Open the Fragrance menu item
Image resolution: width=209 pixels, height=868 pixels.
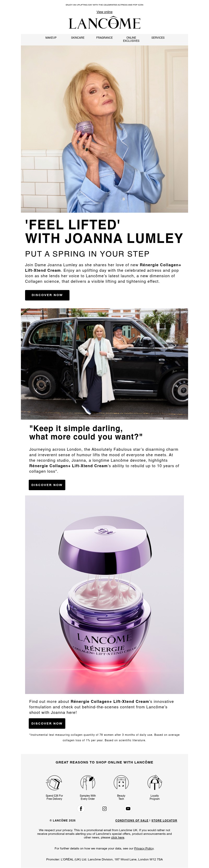click(x=104, y=38)
